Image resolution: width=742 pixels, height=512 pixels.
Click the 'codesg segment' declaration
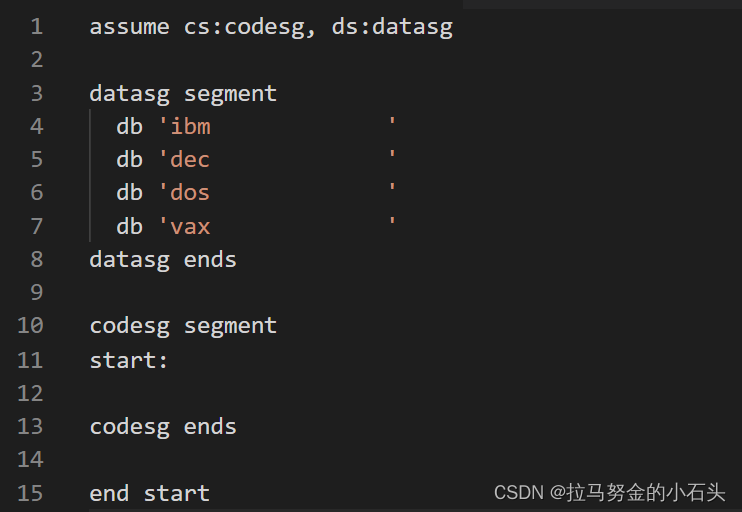183,326
